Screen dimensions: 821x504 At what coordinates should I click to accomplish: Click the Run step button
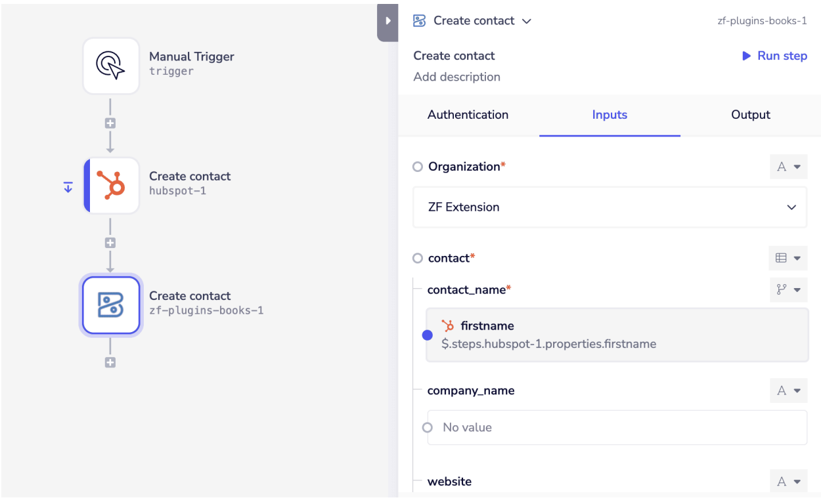tap(774, 56)
